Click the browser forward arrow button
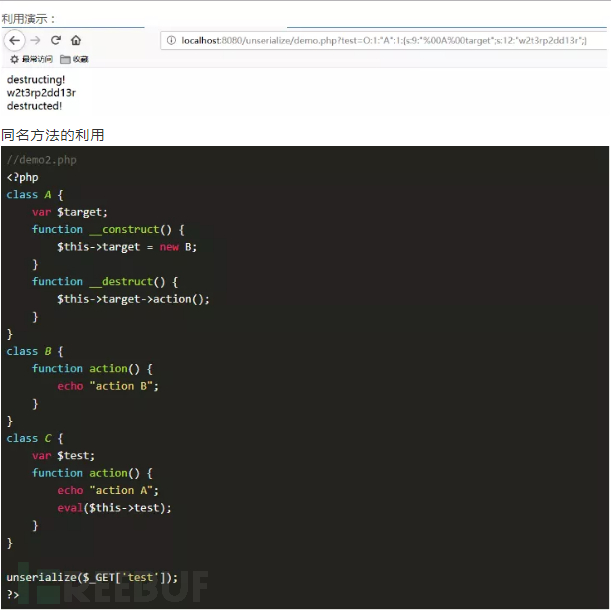Screen dimensions: 611x611 coord(35,40)
